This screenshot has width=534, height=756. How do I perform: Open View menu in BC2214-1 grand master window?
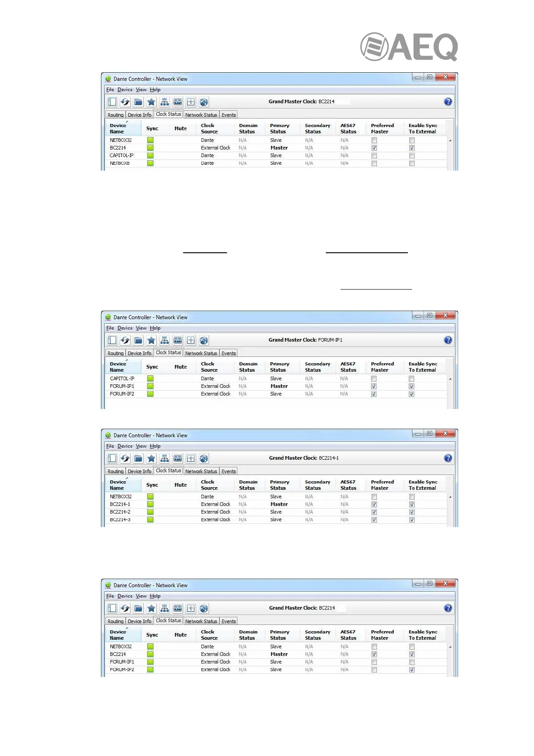point(141,446)
